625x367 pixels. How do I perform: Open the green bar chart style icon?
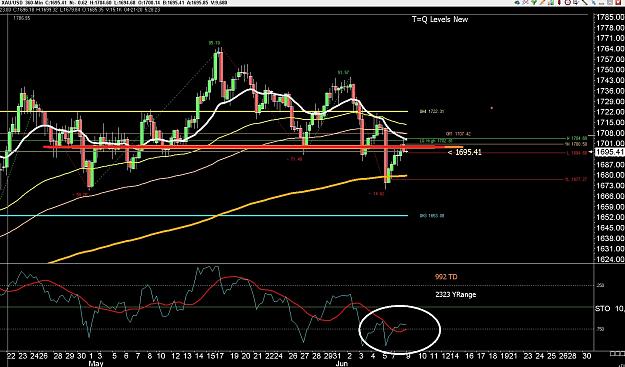tap(551, 2)
